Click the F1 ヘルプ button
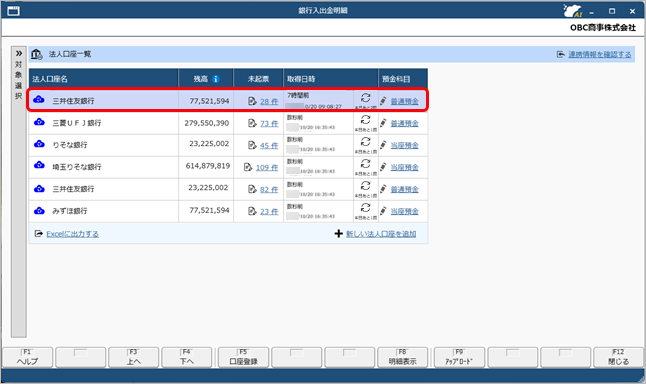 click(28, 357)
